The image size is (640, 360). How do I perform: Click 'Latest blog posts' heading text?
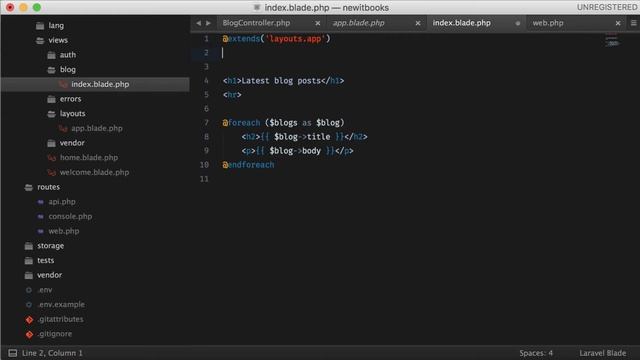tap(281, 81)
